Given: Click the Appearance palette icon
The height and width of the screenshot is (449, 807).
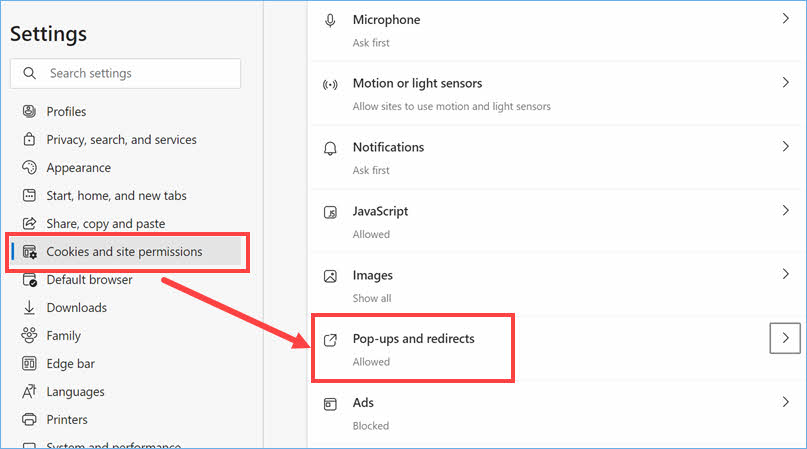Looking at the screenshot, I should point(29,168).
